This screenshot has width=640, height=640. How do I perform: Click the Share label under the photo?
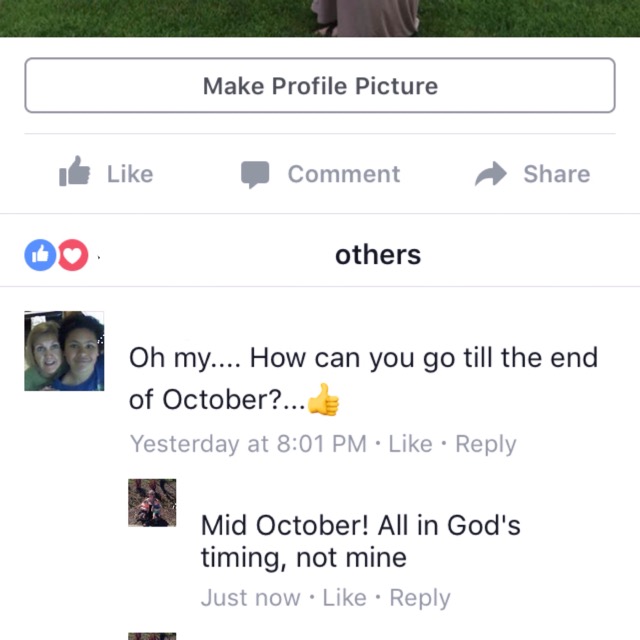pyautogui.click(x=557, y=174)
